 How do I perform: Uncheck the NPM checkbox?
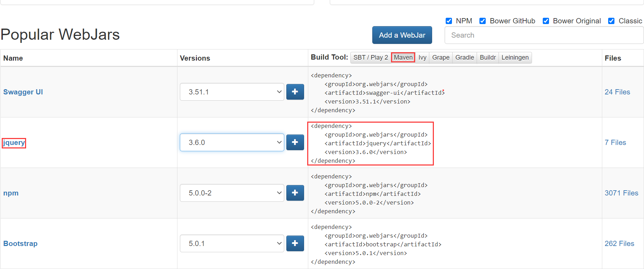pyautogui.click(x=449, y=21)
